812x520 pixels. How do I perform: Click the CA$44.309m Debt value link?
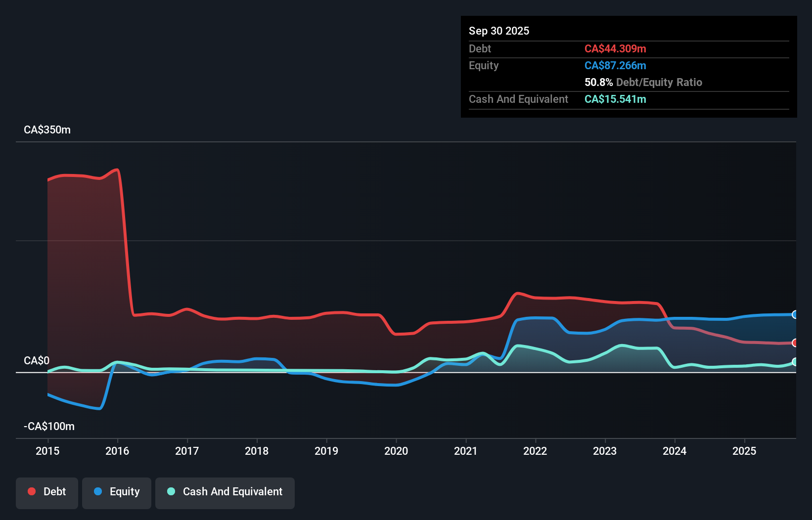click(x=615, y=48)
